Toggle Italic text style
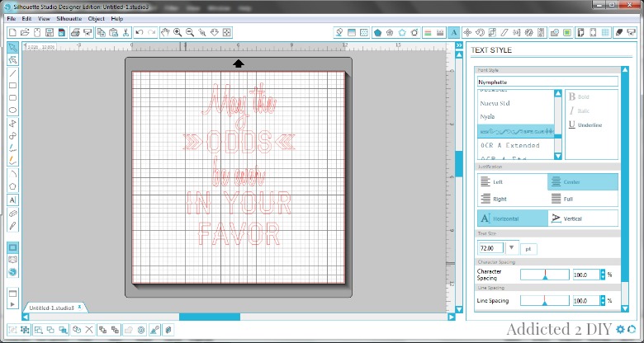The image size is (644, 343). [579, 110]
